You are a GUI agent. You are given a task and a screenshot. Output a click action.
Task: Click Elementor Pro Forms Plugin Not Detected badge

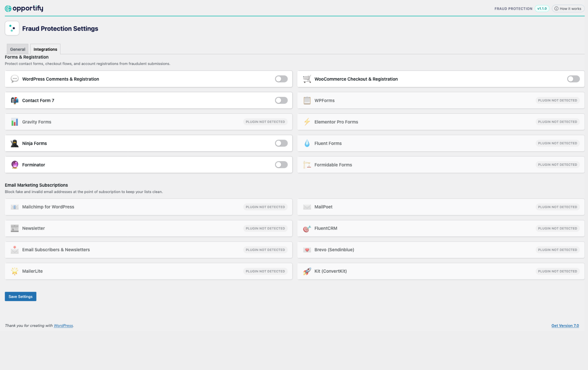click(557, 122)
